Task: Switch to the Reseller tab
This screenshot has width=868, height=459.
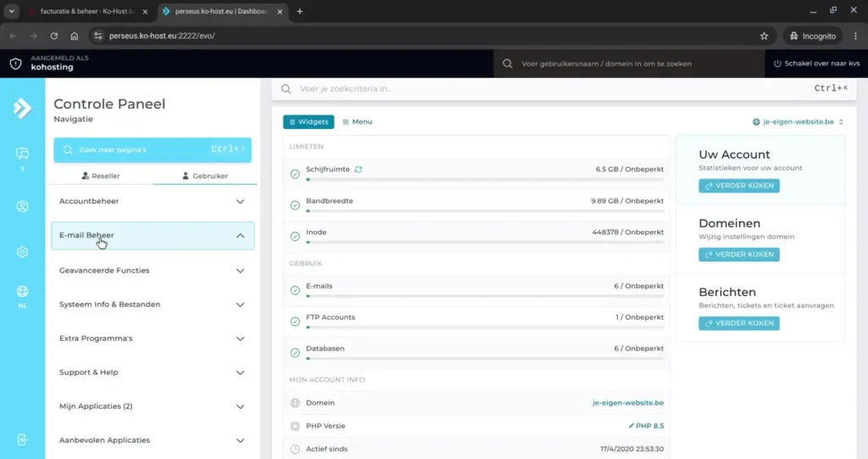Action: (101, 176)
